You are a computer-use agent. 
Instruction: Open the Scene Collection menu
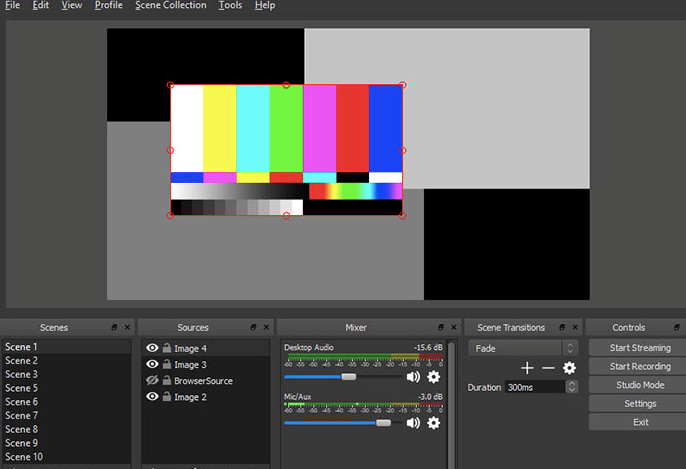tap(170, 5)
